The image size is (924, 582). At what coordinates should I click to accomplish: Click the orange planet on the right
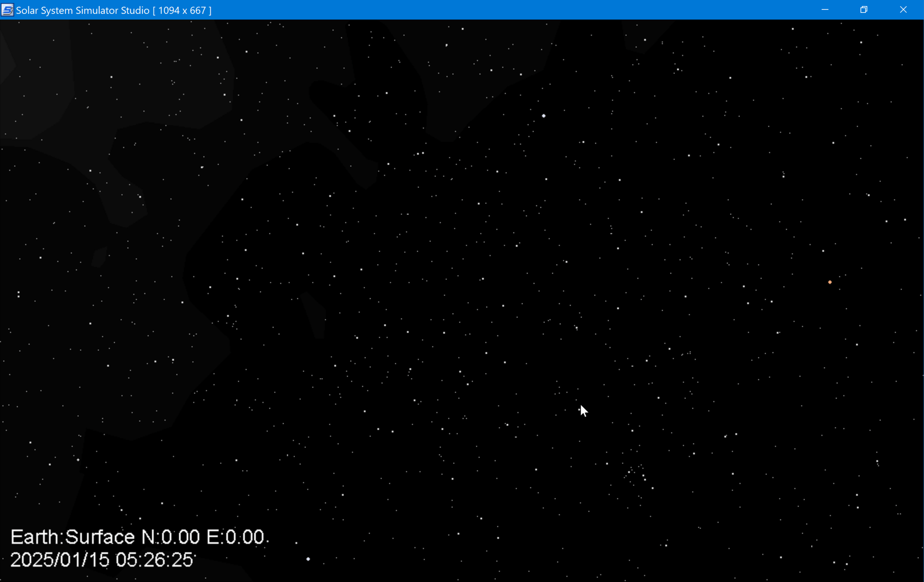click(830, 282)
